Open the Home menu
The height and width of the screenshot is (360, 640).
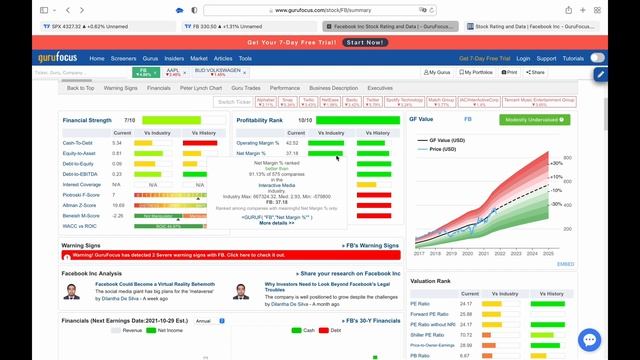[x=97, y=58]
